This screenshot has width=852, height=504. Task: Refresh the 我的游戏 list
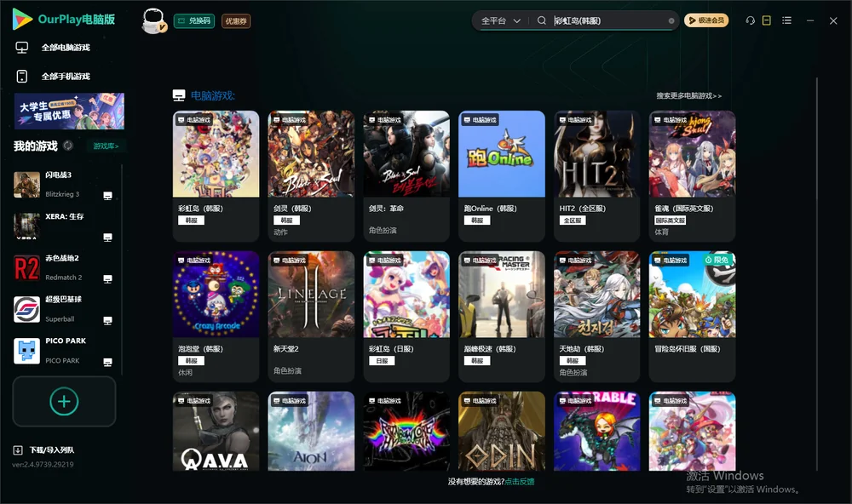[x=68, y=146]
